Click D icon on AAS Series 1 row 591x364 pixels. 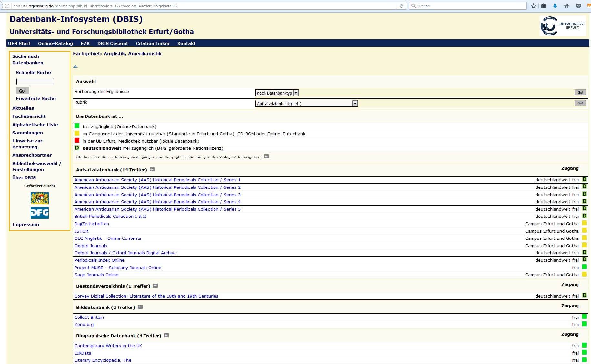click(x=584, y=179)
